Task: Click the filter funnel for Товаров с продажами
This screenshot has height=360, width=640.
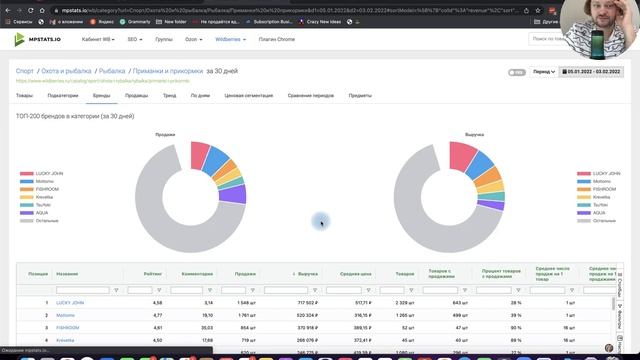Action: [x=464, y=290]
